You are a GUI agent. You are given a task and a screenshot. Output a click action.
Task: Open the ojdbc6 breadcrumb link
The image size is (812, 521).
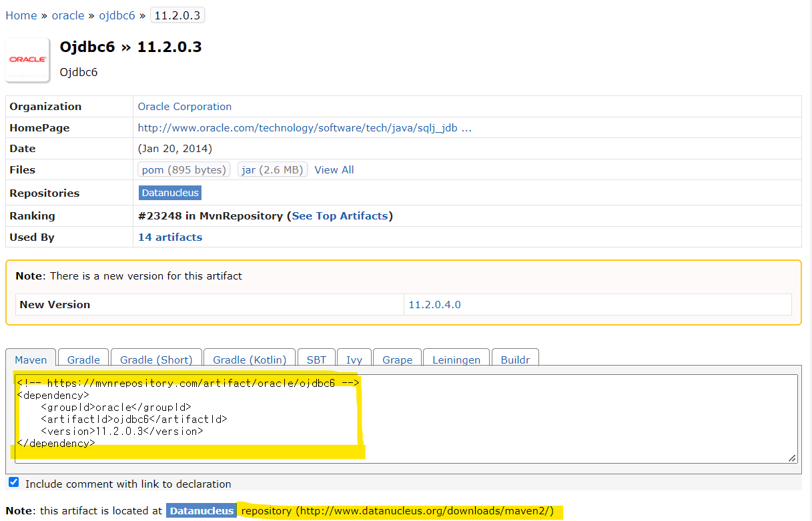point(117,15)
